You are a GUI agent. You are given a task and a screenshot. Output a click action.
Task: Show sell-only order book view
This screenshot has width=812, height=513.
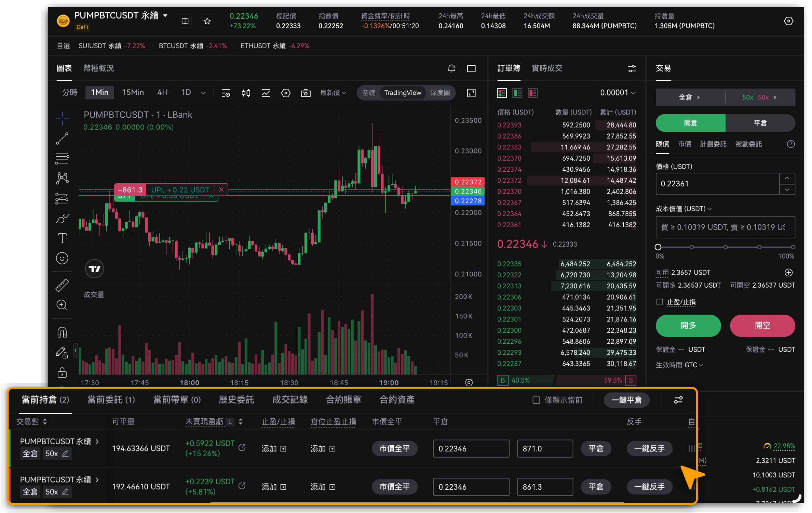pos(532,93)
